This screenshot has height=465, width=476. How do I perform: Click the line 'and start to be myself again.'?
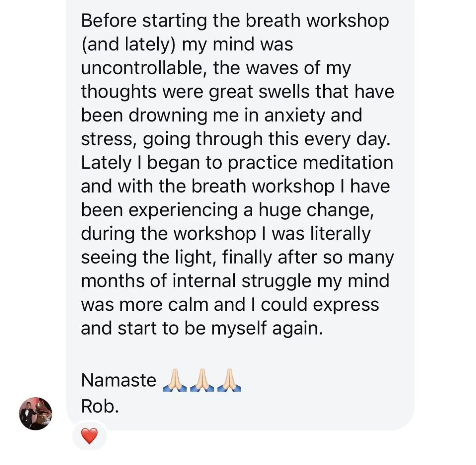[202, 329]
